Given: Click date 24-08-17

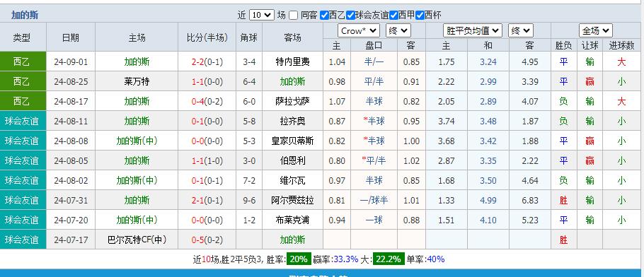Looking at the screenshot, I should (71, 101).
